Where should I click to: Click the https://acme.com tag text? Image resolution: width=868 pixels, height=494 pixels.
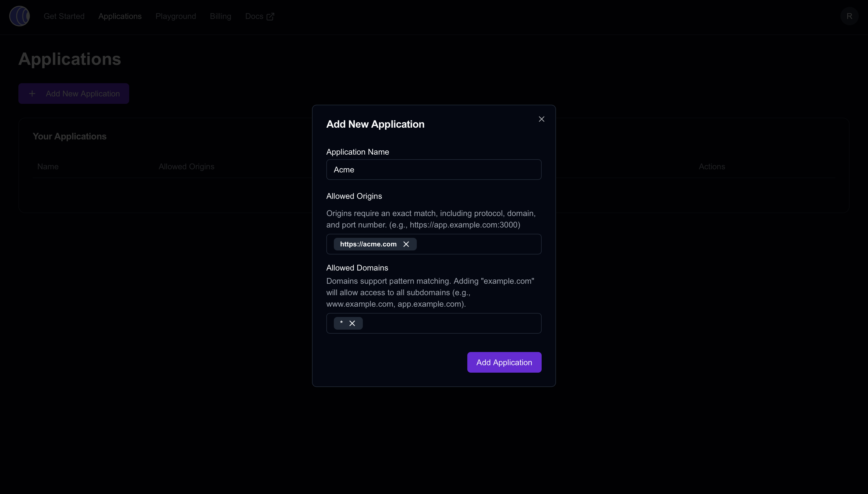pos(368,244)
